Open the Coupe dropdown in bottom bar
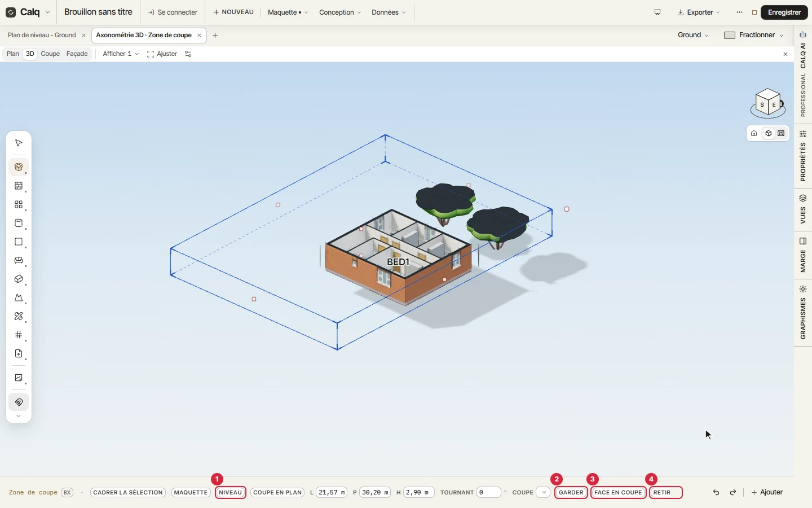Screen dimensions: 812x508 click(544, 492)
